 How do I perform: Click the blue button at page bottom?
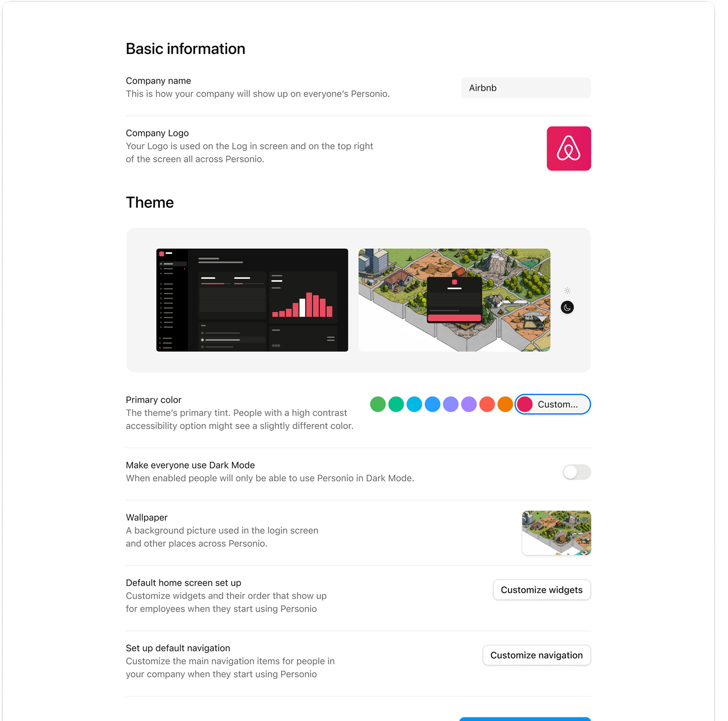pos(525,719)
